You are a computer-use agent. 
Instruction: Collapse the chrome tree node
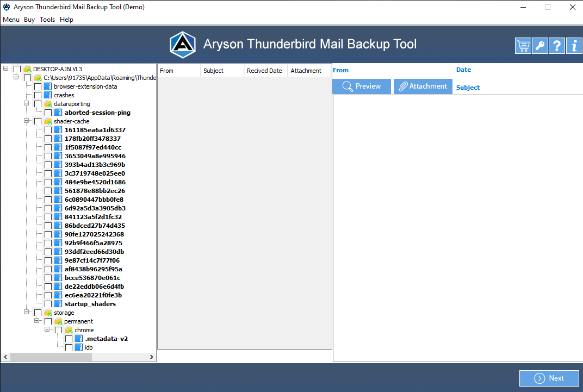click(47, 329)
